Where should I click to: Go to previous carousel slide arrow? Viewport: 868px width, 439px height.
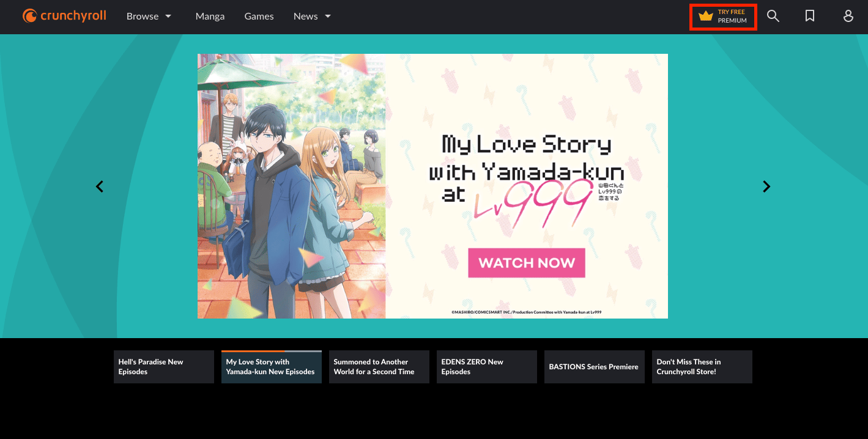pyautogui.click(x=100, y=186)
